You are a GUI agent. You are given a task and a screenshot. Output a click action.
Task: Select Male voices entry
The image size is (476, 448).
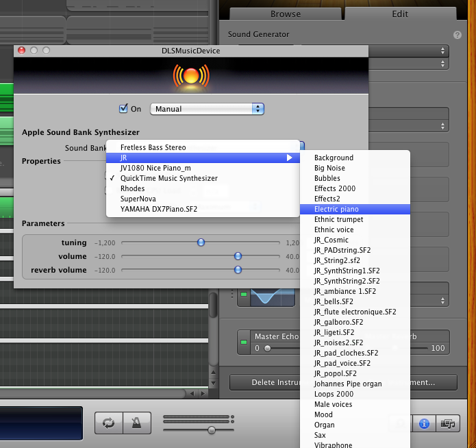pos(355,405)
